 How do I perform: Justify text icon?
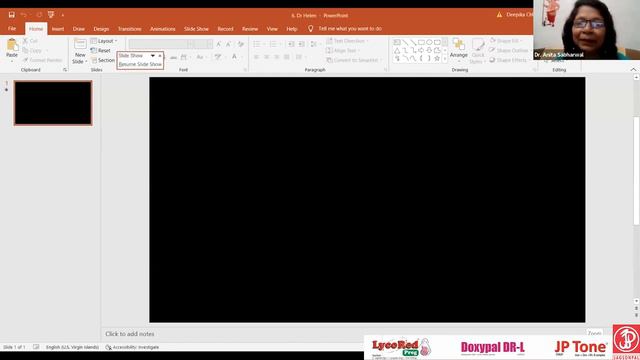[x=287, y=57]
